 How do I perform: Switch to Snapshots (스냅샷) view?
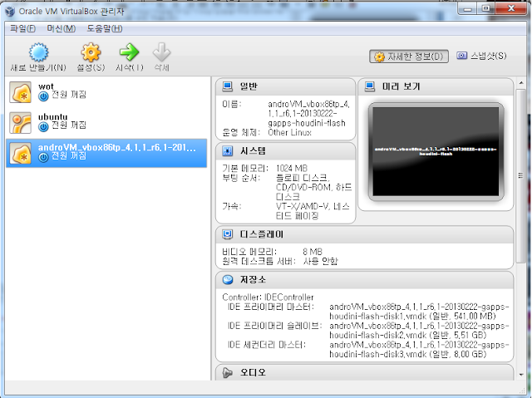[x=481, y=56]
